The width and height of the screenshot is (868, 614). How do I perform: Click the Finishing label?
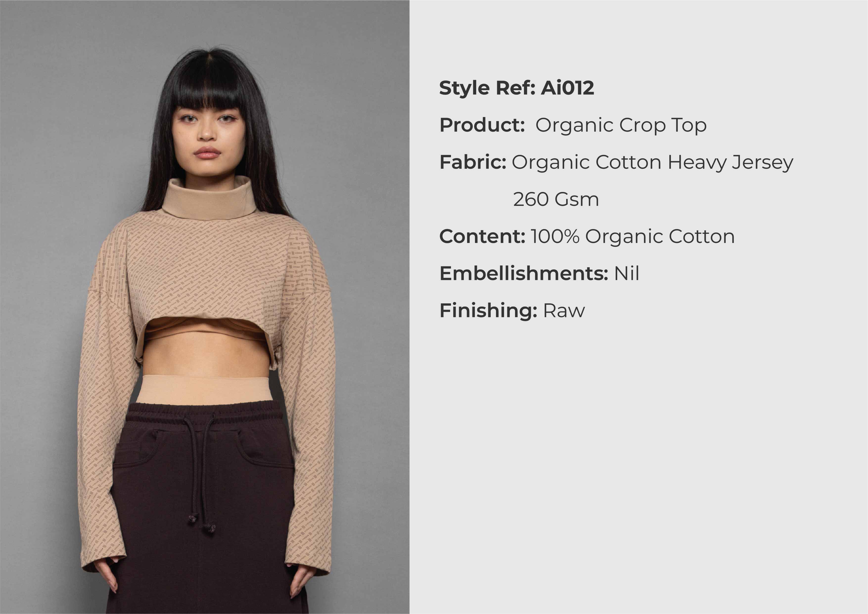(488, 311)
